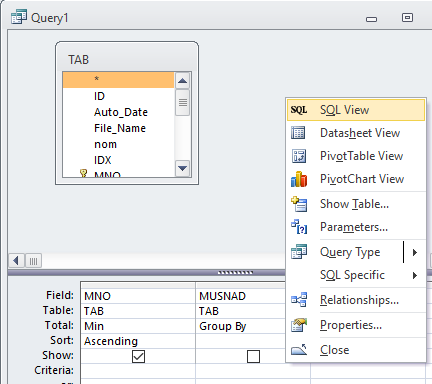Open PivotChart View
The image size is (432, 384).
pyautogui.click(x=356, y=179)
